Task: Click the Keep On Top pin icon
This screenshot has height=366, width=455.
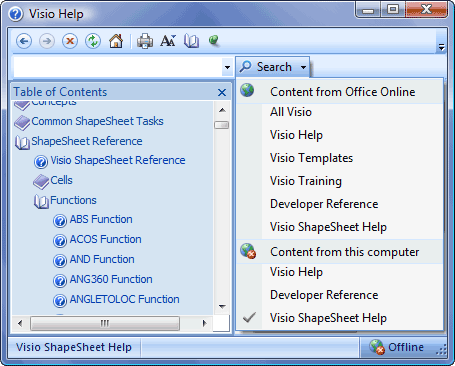Action: (213, 41)
